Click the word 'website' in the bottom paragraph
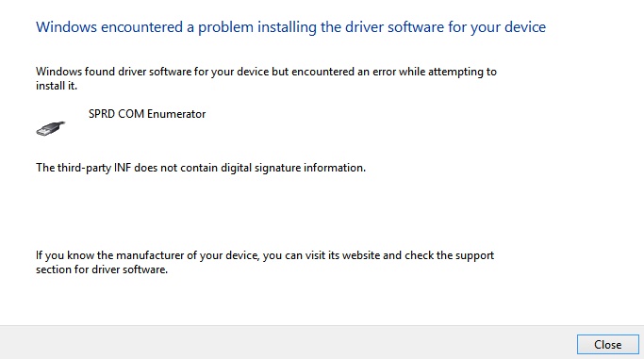The image size is (644, 359). click(360, 255)
